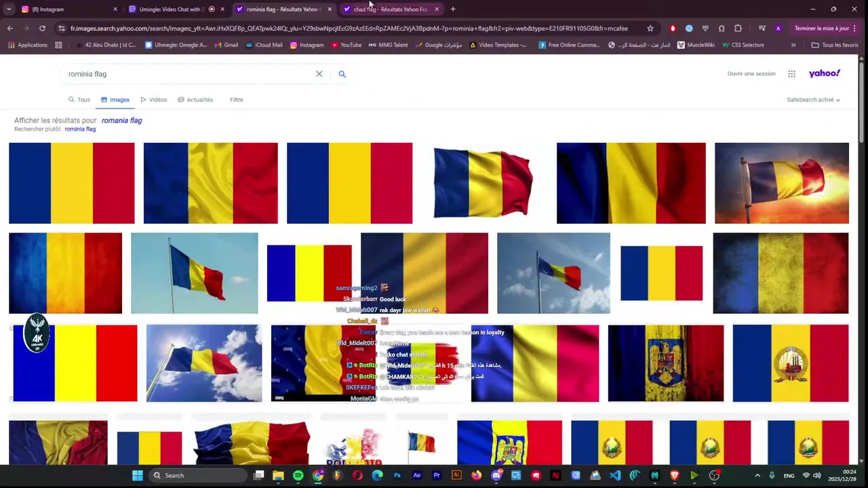
Task: Open Spotify from the taskbar
Action: pos(298,475)
